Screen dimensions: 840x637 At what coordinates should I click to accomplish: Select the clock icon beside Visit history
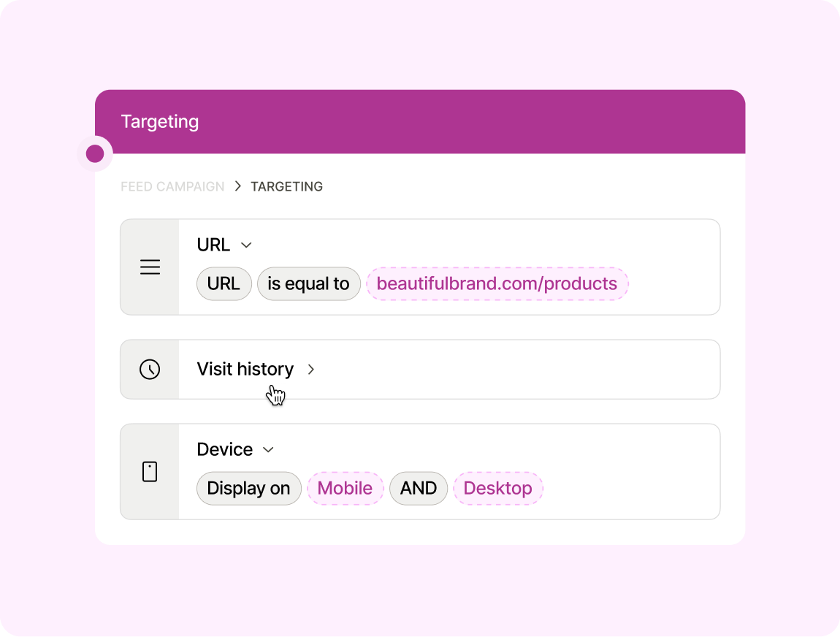tap(150, 369)
